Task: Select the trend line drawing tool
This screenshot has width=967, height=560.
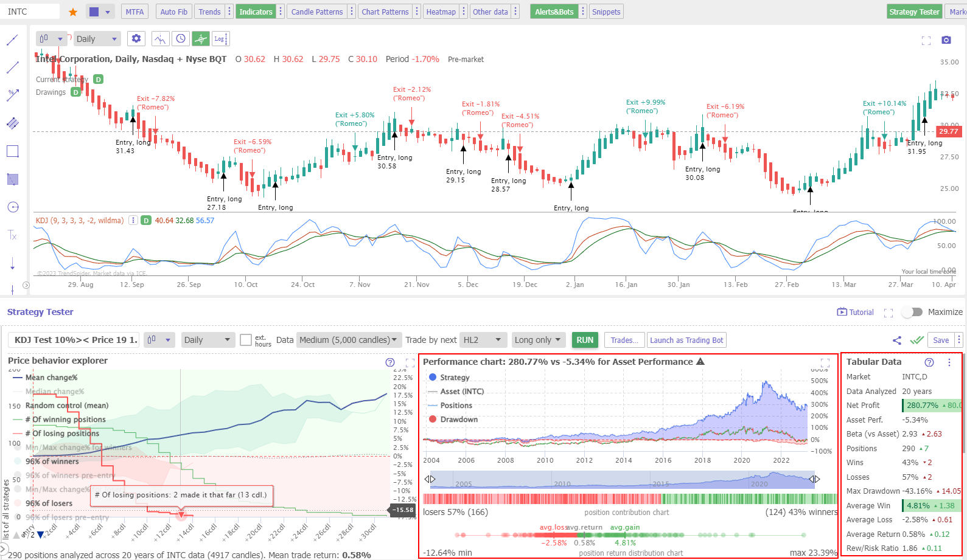Action: pos(12,40)
